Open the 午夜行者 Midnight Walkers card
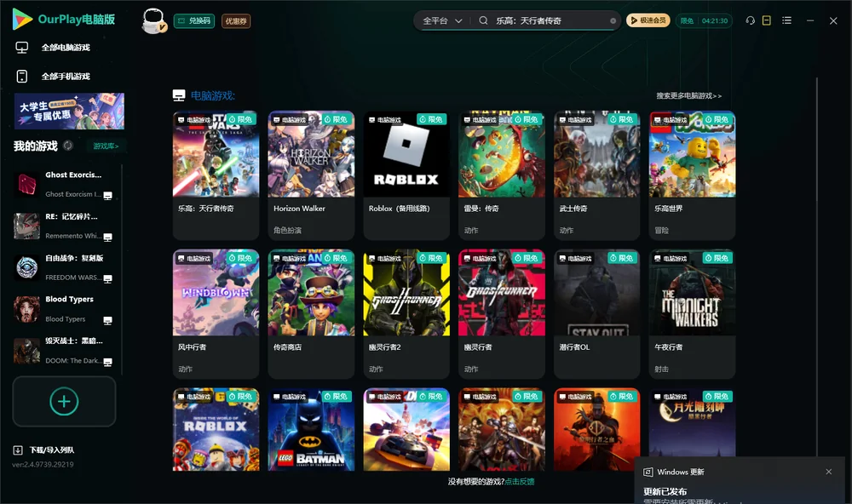 coord(692,314)
